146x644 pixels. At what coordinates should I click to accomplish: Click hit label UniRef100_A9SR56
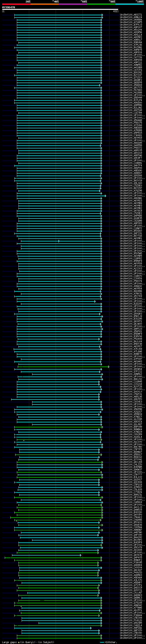click(131, 32)
